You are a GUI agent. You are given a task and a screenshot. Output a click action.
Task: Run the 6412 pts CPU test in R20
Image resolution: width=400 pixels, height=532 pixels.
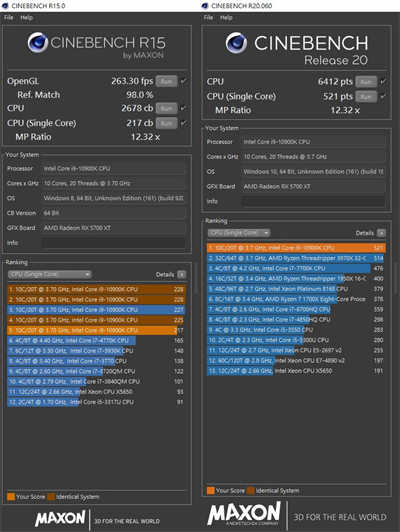pyautogui.click(x=366, y=82)
